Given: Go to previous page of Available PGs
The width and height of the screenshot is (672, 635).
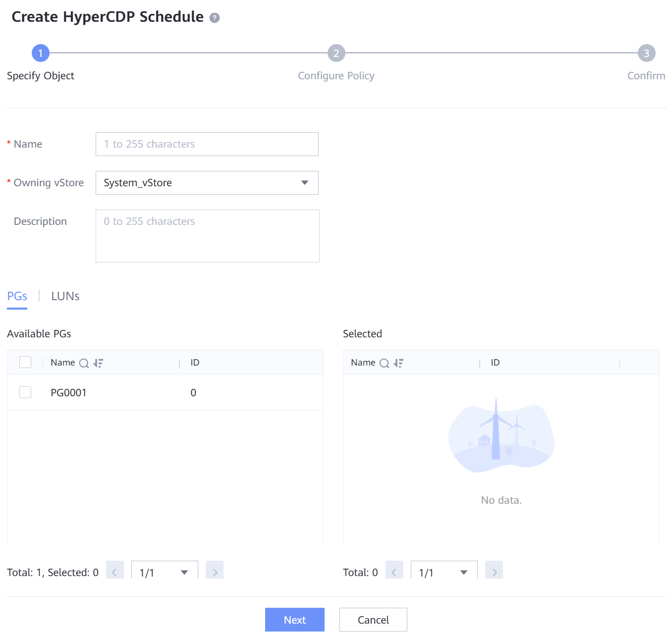Looking at the screenshot, I should [115, 572].
